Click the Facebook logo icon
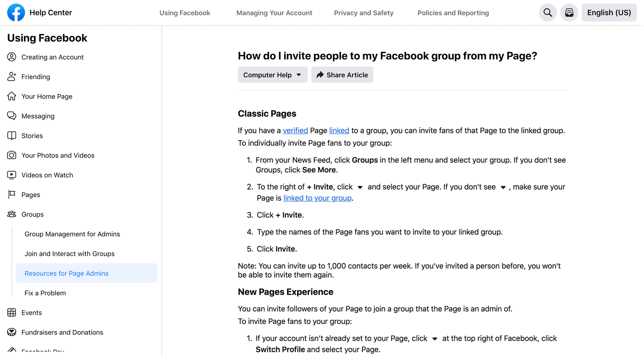644x357 pixels. (16, 12)
